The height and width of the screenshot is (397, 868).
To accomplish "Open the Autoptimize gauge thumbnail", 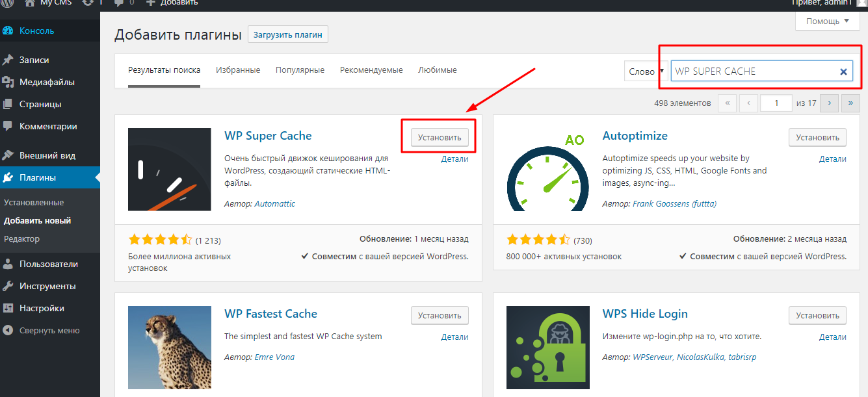I will pyautogui.click(x=548, y=170).
